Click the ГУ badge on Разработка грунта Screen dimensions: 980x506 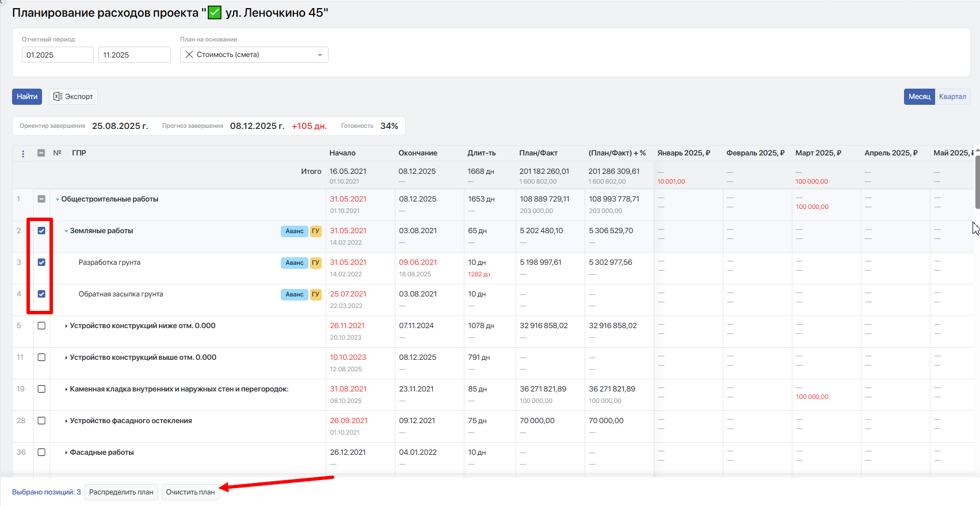coord(315,262)
